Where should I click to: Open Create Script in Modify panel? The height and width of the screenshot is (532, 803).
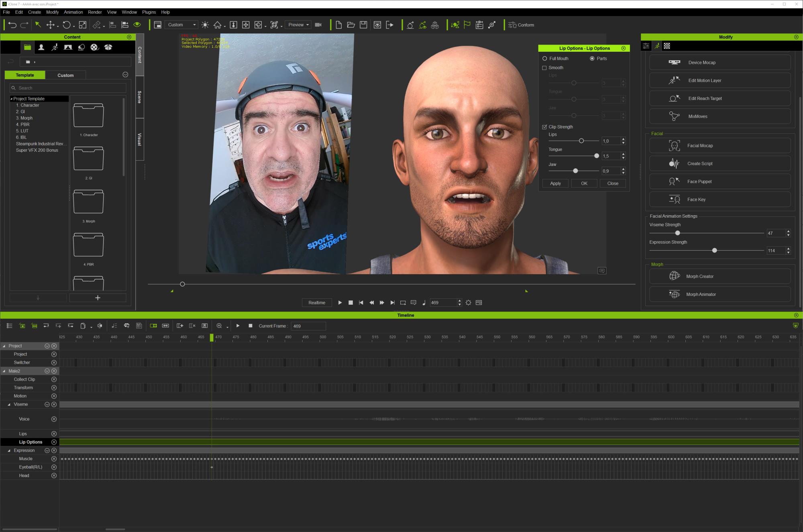click(720, 163)
